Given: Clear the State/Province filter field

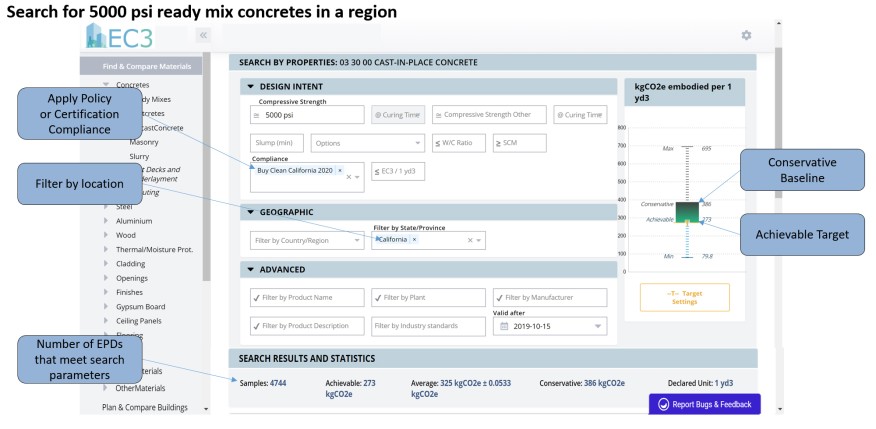Looking at the screenshot, I should (x=469, y=240).
